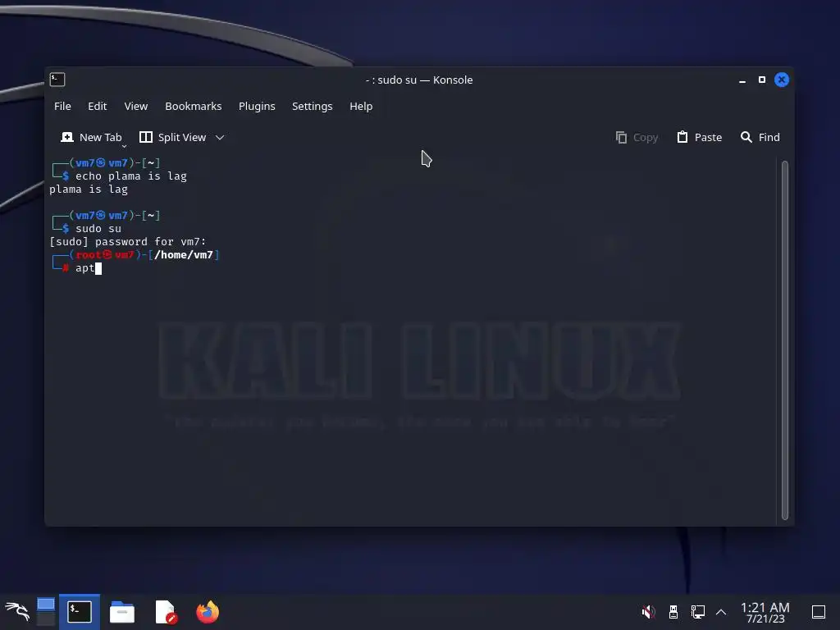Image resolution: width=840 pixels, height=630 pixels.
Task: Click the Split View toolbar button
Action: pos(172,137)
